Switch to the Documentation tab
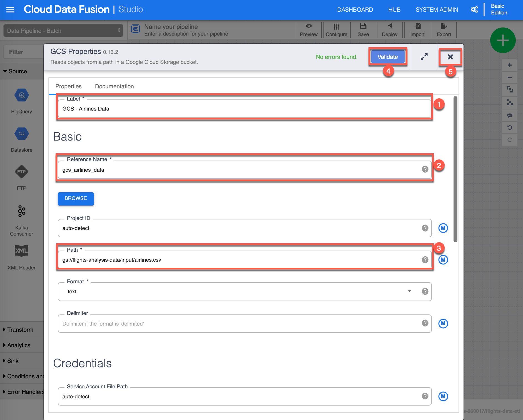The height and width of the screenshot is (420, 523). coord(114,86)
